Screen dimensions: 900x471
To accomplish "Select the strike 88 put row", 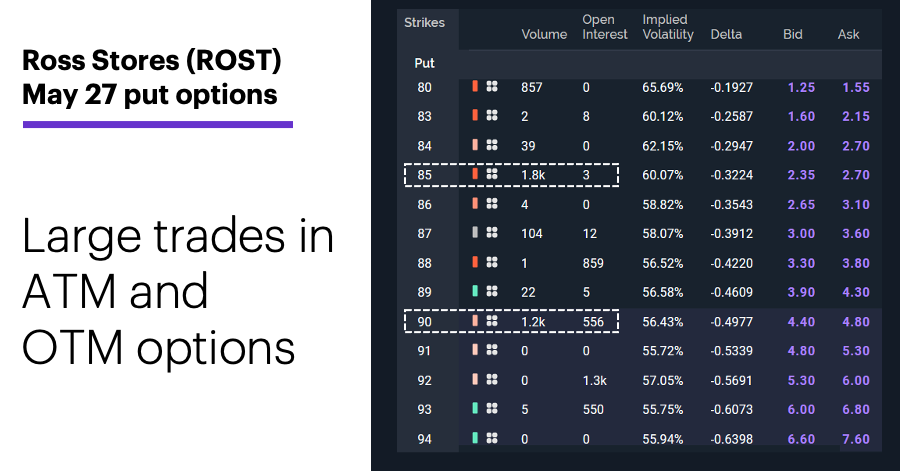I will pos(639,263).
